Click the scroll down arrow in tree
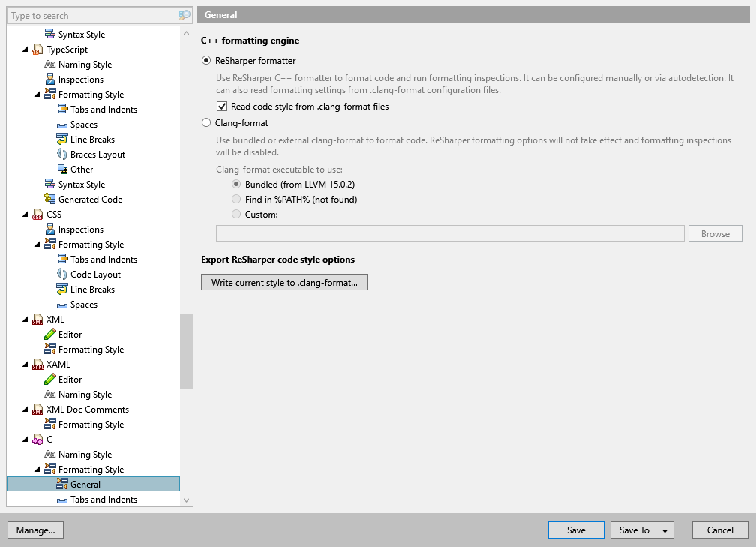This screenshot has height=547, width=756. click(x=186, y=500)
